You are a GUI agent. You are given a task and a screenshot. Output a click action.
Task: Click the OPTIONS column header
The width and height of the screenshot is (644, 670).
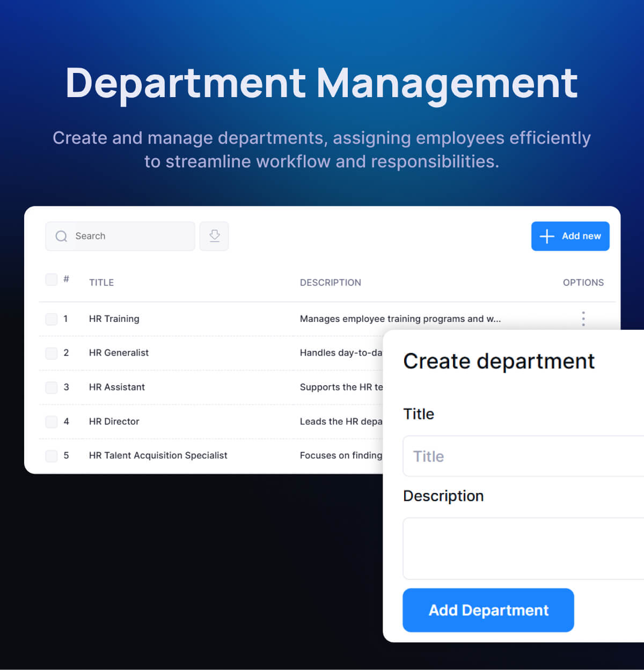(583, 282)
